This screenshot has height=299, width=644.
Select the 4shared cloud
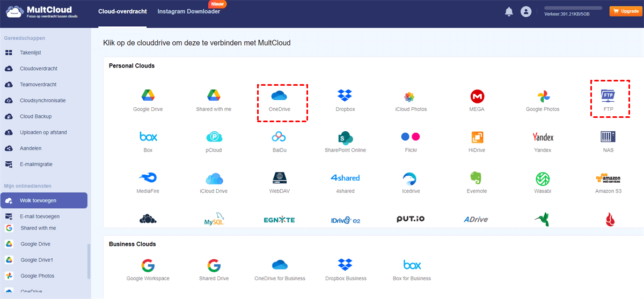click(x=345, y=183)
